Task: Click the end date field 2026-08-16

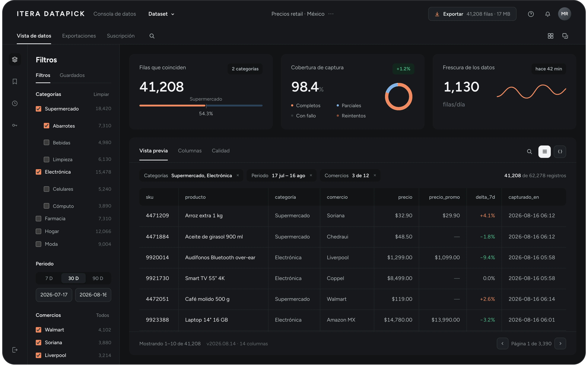Action: coord(93,295)
